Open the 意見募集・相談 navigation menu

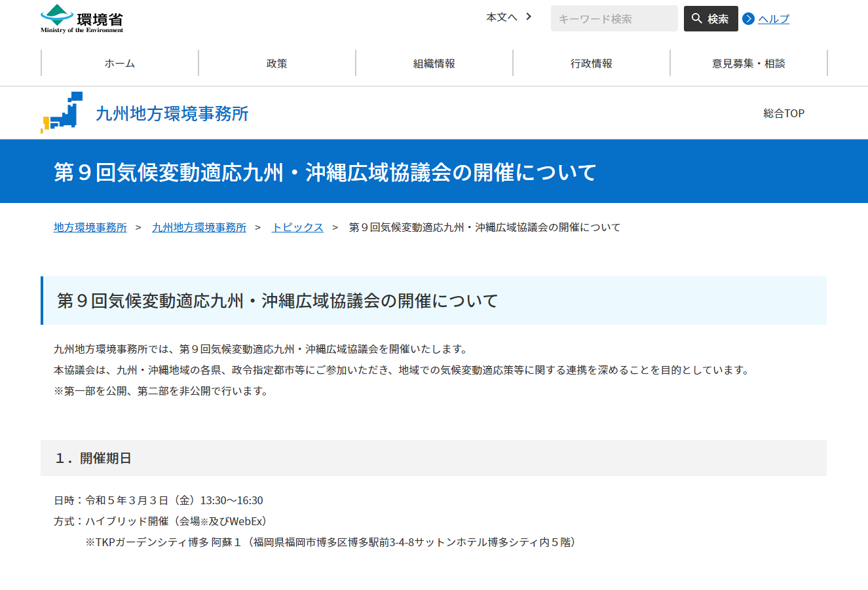point(748,63)
